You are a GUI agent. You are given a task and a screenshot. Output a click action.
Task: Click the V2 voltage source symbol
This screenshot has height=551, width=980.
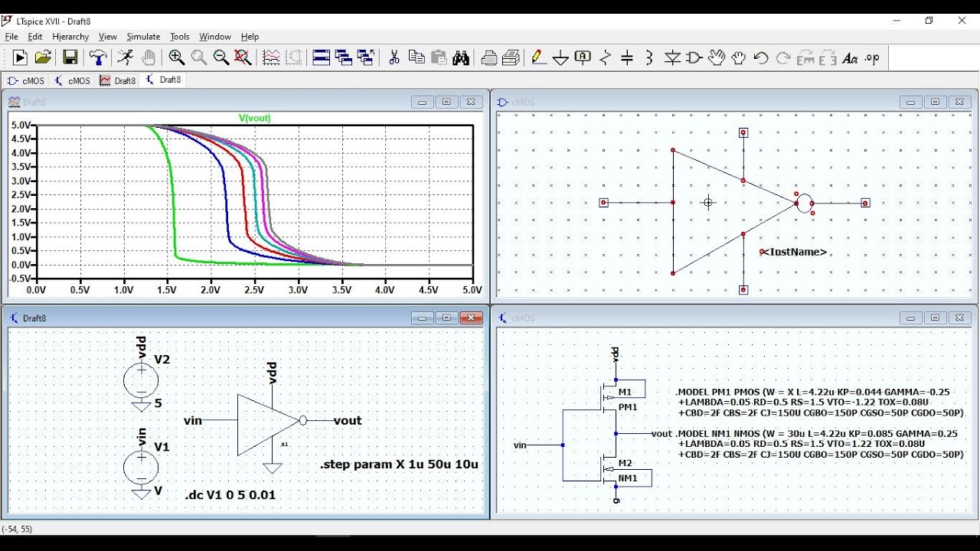(141, 380)
